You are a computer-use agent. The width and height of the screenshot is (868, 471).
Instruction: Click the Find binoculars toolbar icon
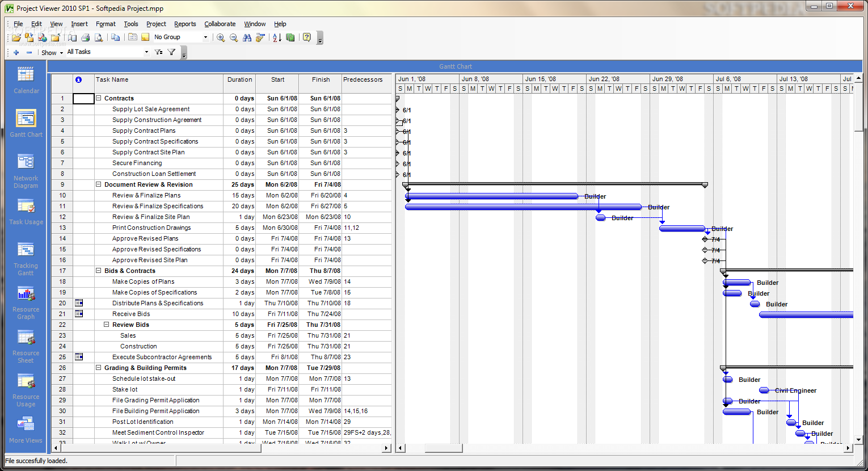tap(247, 37)
